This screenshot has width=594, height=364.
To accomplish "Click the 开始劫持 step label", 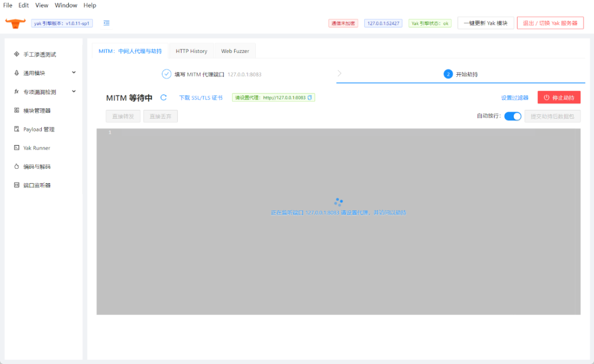I will pyautogui.click(x=467, y=74).
